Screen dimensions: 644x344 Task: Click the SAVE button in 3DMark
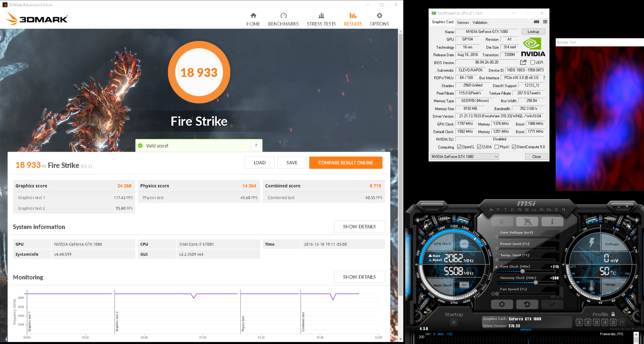coord(292,163)
